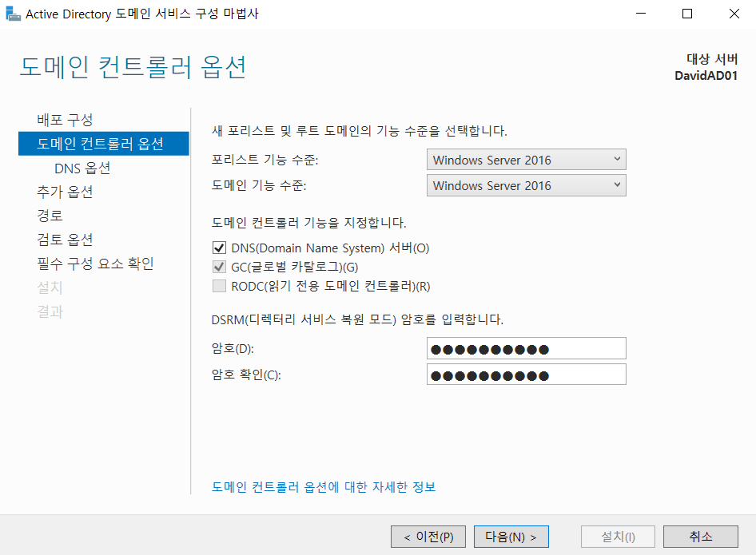Screen dimensions: 756x555
Task: Toggle the RODC(읽기 전용 도메인 컨트롤러) checkbox
Action: [x=220, y=286]
